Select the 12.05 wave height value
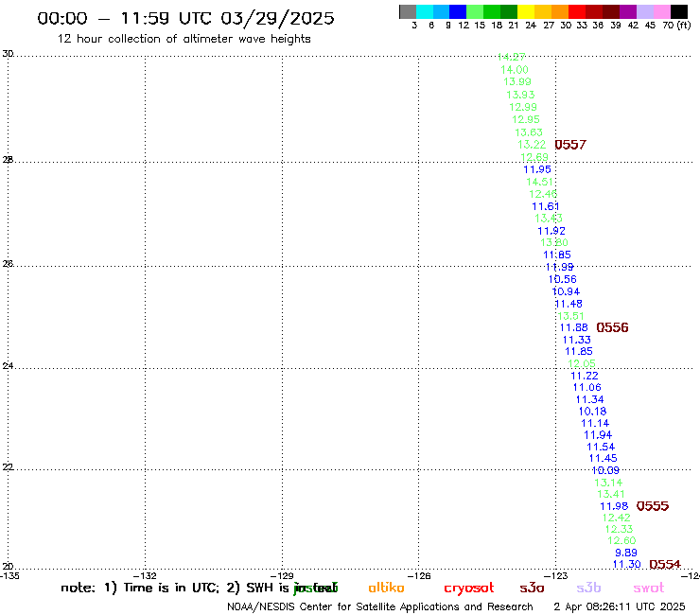The height and width of the screenshot is (615, 700). tap(582, 363)
